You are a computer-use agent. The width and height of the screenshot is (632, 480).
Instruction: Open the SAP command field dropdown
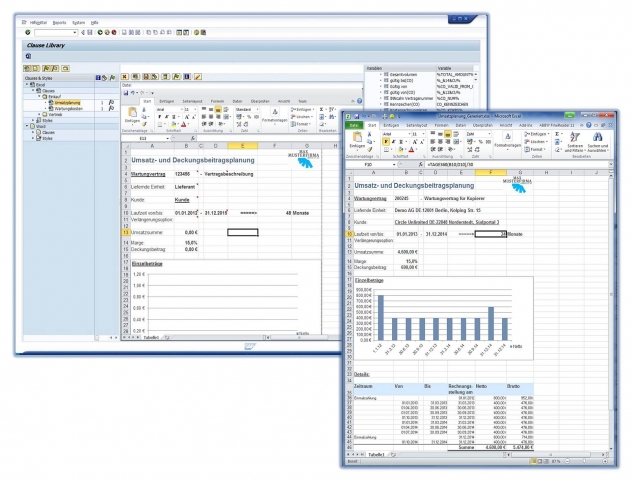point(76,32)
